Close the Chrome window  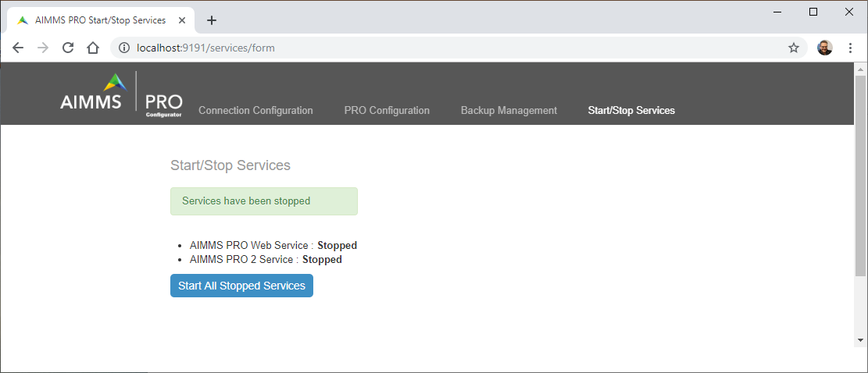coord(848,12)
